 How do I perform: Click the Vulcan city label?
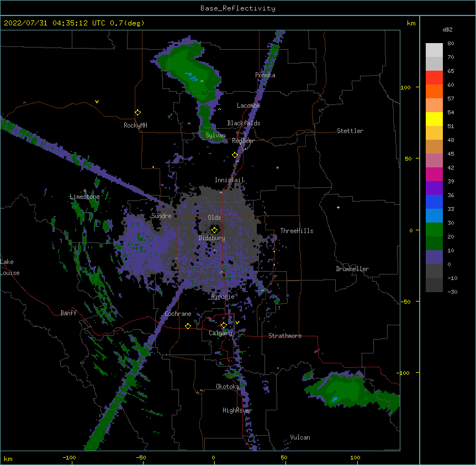coord(300,437)
